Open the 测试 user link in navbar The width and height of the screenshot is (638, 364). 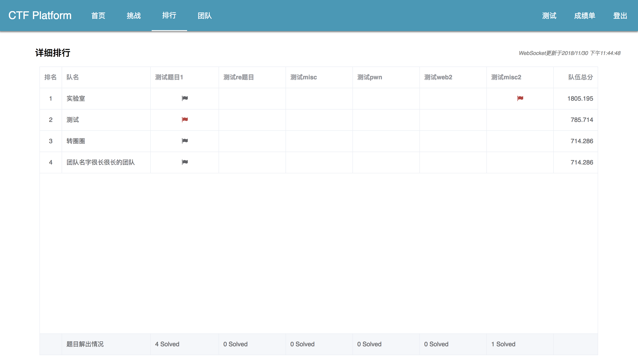click(x=549, y=16)
